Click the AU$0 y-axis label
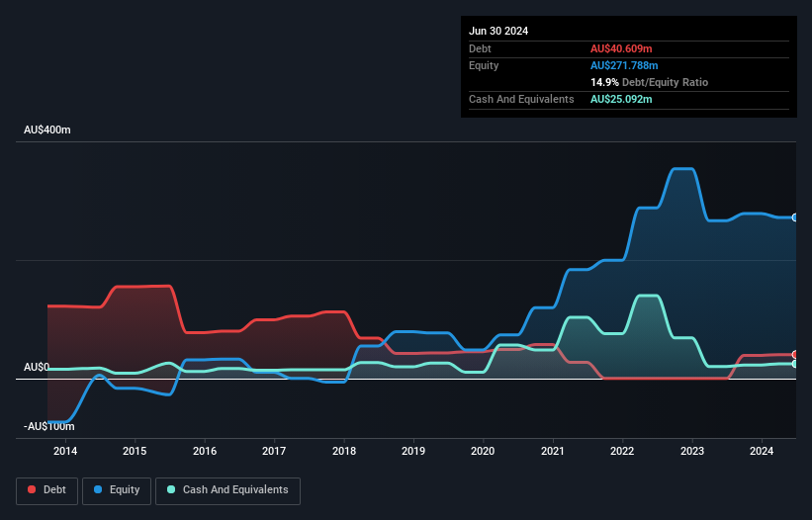Viewport: 812px width, 520px height. coord(37,368)
